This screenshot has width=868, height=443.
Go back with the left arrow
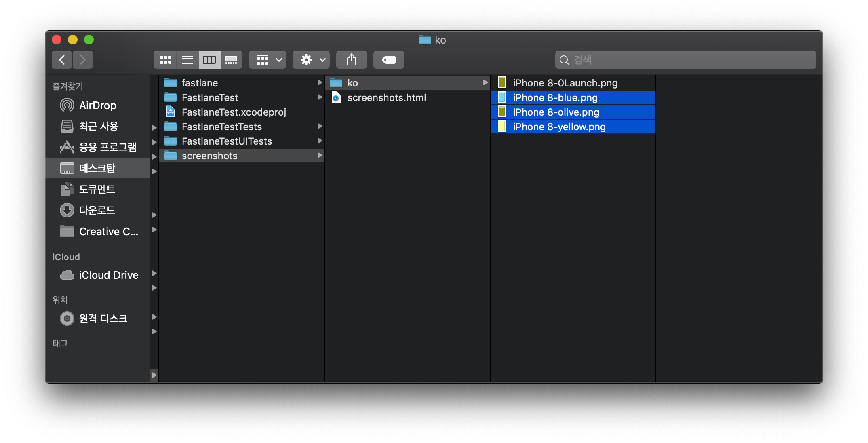[62, 60]
